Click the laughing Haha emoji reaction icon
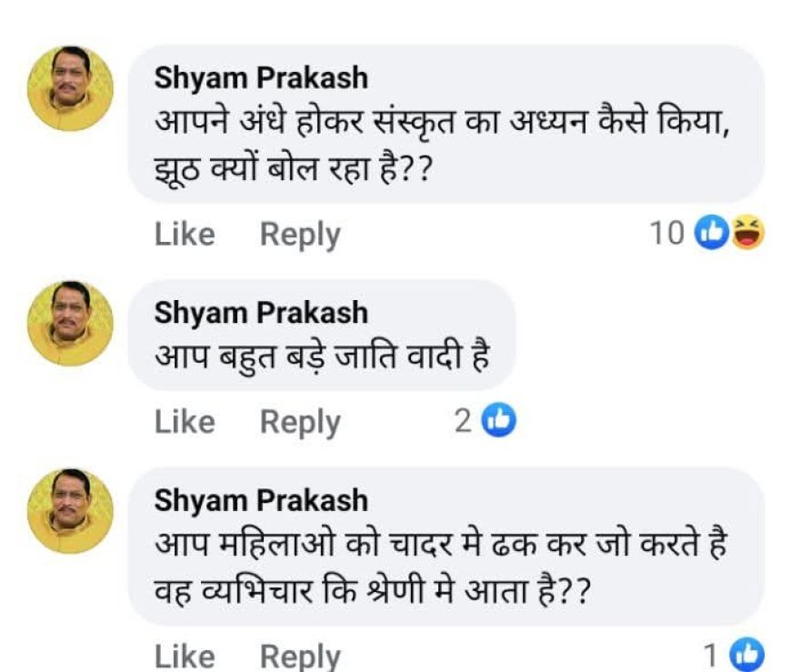The width and height of the screenshot is (791, 672). pos(746,234)
